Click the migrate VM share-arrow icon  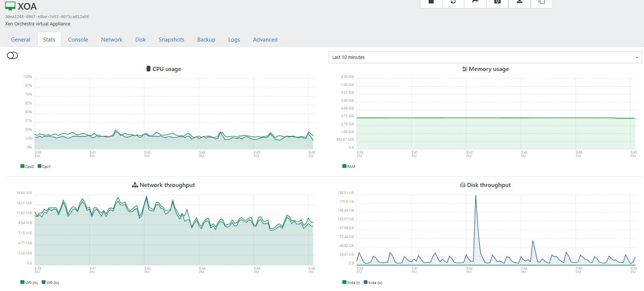475,2
